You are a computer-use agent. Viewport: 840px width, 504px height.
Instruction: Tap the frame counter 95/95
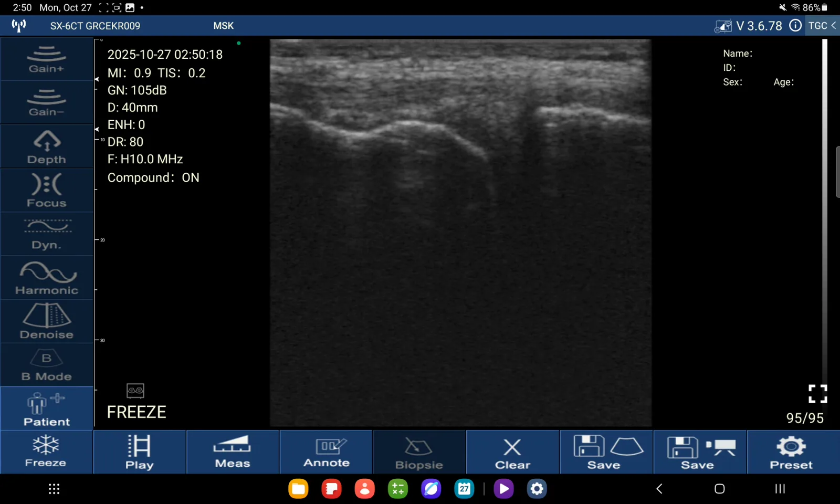805,418
